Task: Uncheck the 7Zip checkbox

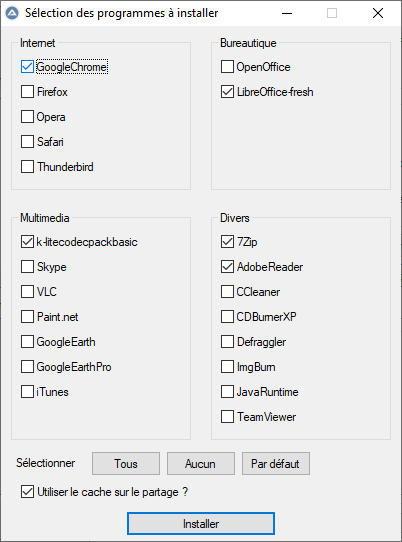Action: click(227, 242)
